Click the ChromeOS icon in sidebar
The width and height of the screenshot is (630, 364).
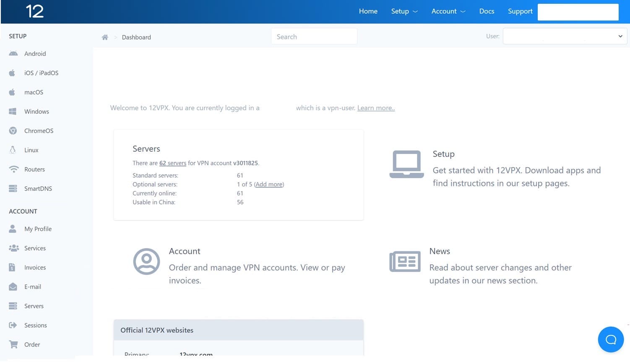(13, 131)
